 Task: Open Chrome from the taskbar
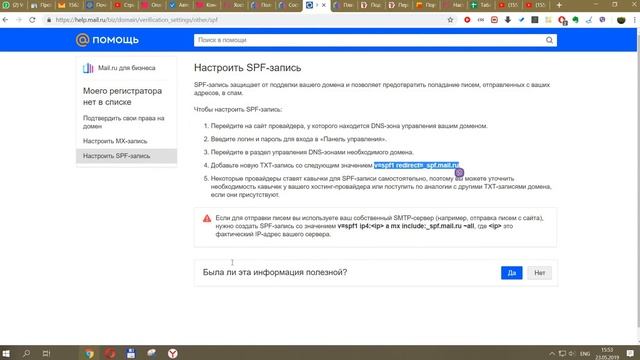(x=89, y=353)
